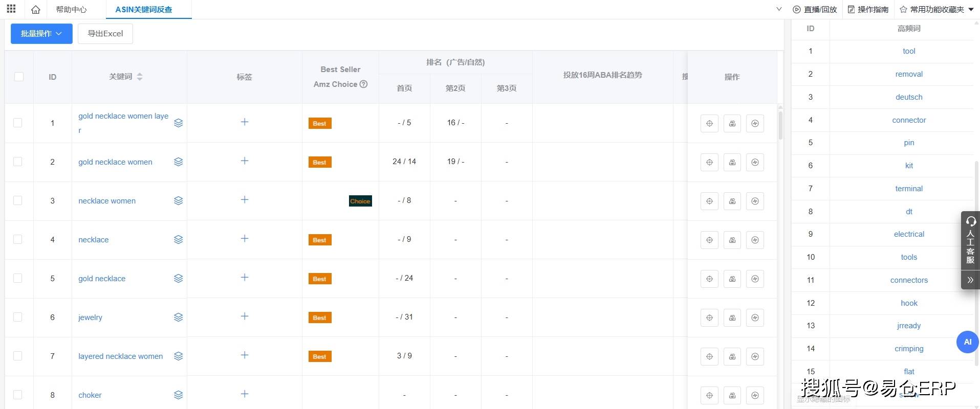This screenshot has height=409, width=980.
Task: Click the help icon beside Amz Choice
Action: pyautogui.click(x=363, y=84)
